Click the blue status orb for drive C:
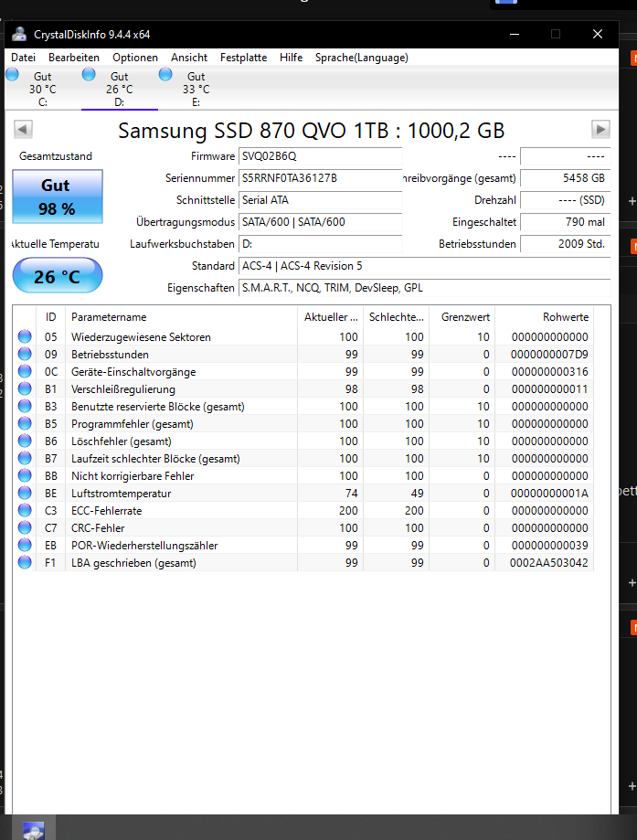 pos(12,74)
